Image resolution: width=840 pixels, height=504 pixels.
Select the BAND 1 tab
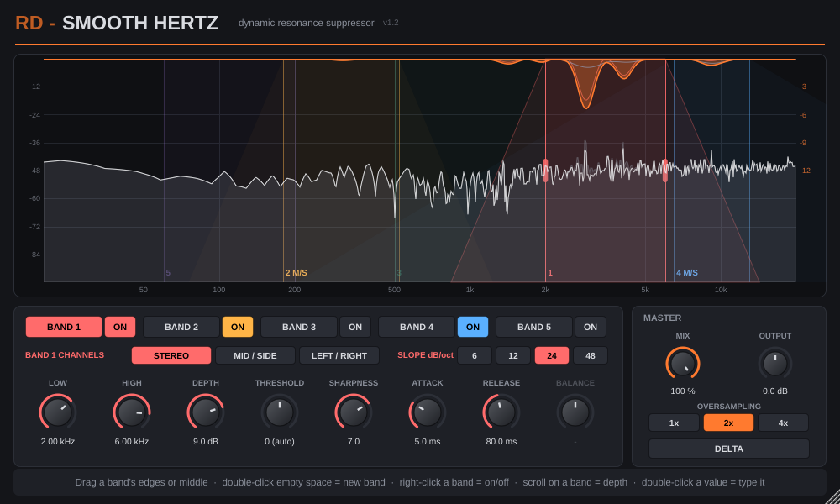(x=64, y=327)
